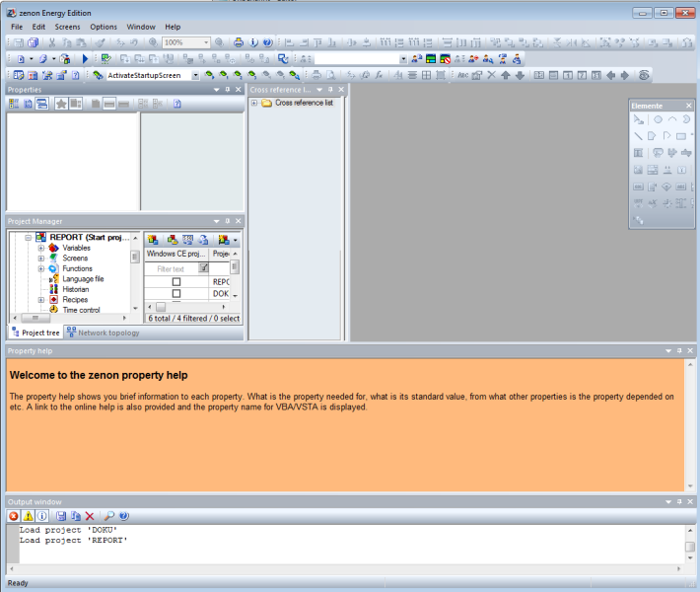Click the star favorites icon in Properties toolbar
This screenshot has width=700, height=592.
[x=61, y=105]
